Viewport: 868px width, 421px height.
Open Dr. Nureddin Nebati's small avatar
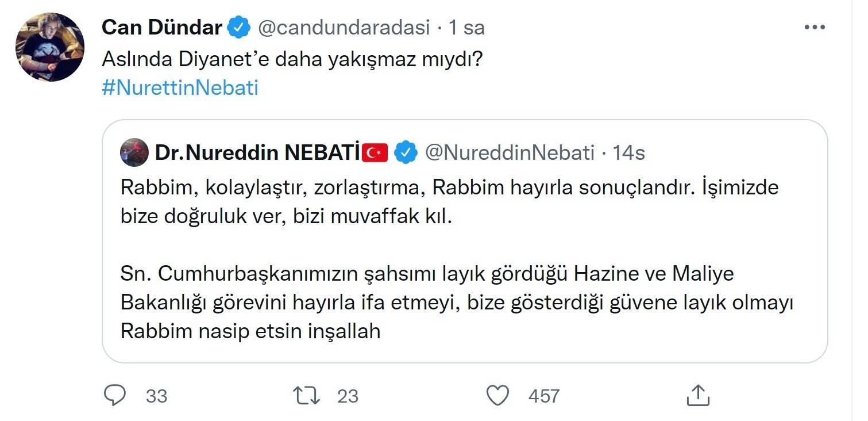(134, 152)
